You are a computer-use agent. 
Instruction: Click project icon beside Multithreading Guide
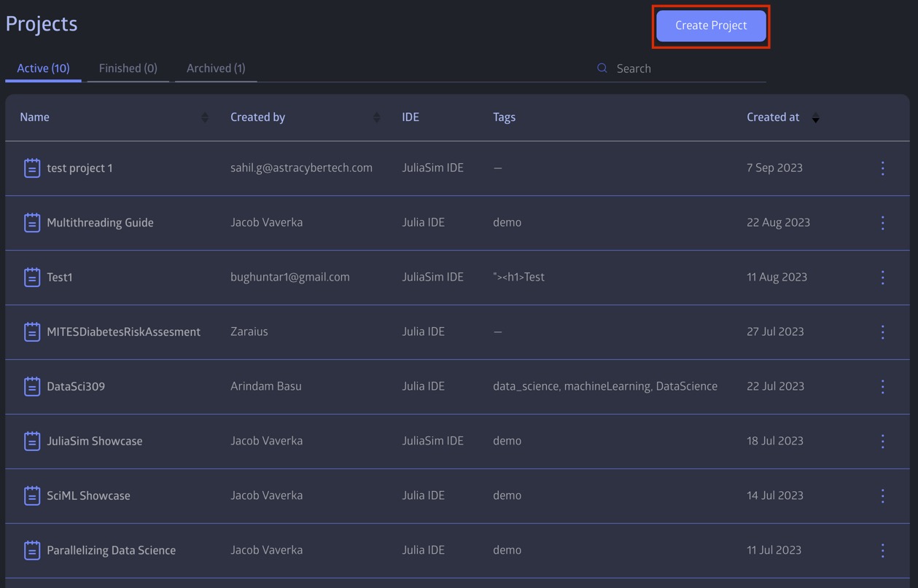(32, 223)
